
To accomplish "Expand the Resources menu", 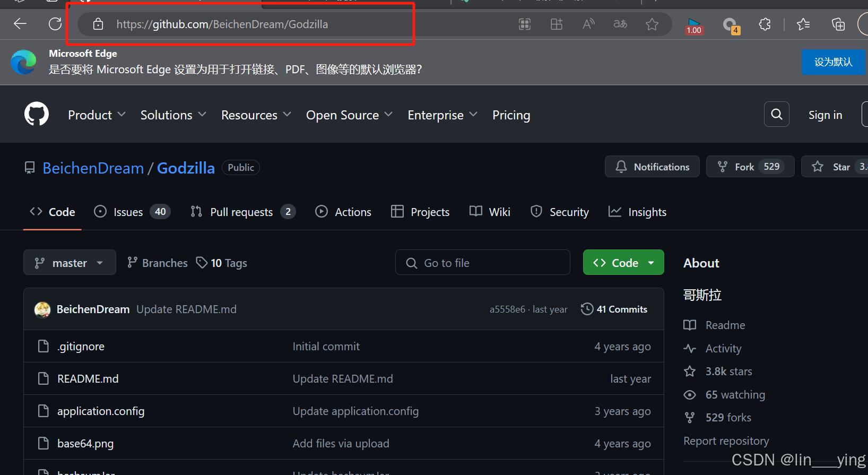I will tap(256, 115).
